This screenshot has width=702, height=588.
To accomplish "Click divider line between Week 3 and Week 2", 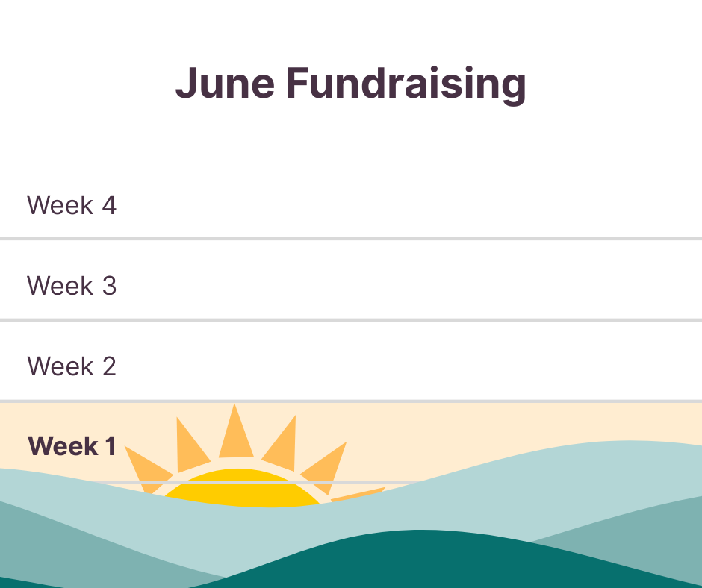I will (x=351, y=320).
